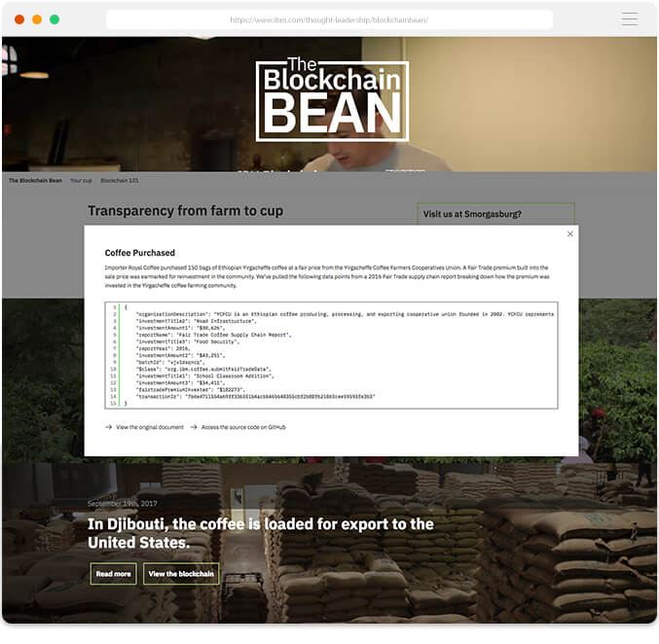The height and width of the screenshot is (644, 659).
Task: Click the Transparency from farm to cup heading
Action: click(x=185, y=210)
